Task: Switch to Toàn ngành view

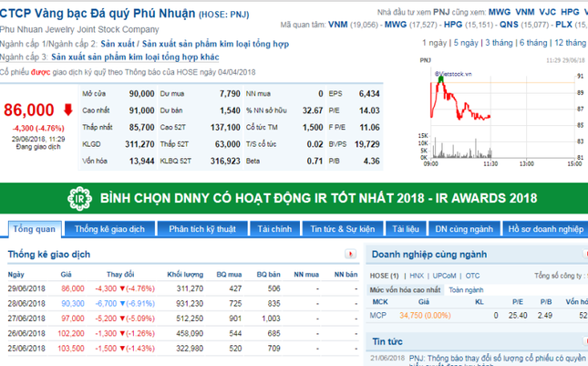Action: click(466, 290)
